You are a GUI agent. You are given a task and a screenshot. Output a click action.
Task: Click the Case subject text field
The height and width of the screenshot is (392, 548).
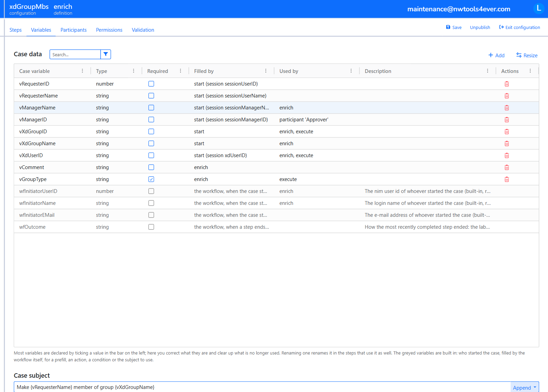tap(262, 387)
